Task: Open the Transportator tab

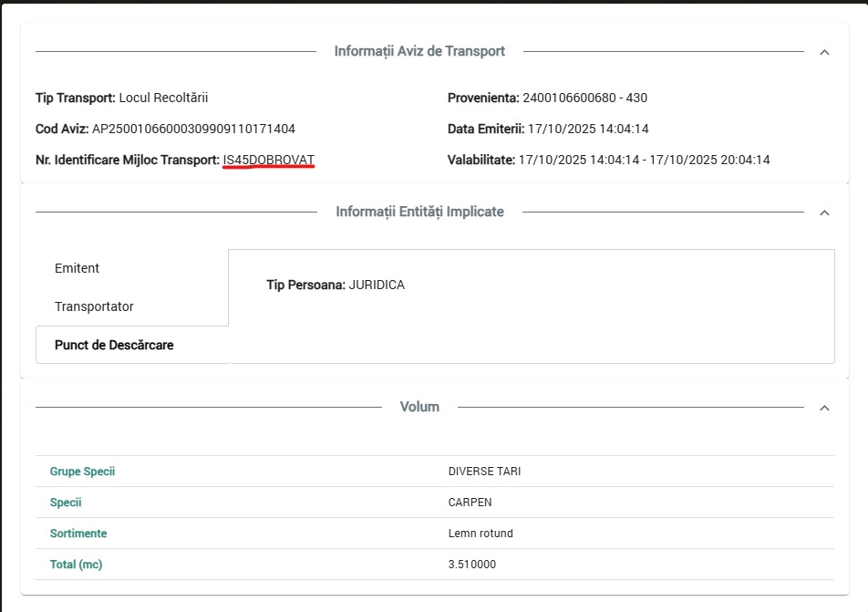Action: pyautogui.click(x=94, y=306)
